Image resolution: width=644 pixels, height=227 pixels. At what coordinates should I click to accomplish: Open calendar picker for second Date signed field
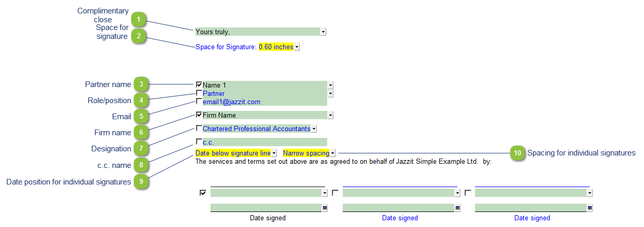click(x=457, y=208)
